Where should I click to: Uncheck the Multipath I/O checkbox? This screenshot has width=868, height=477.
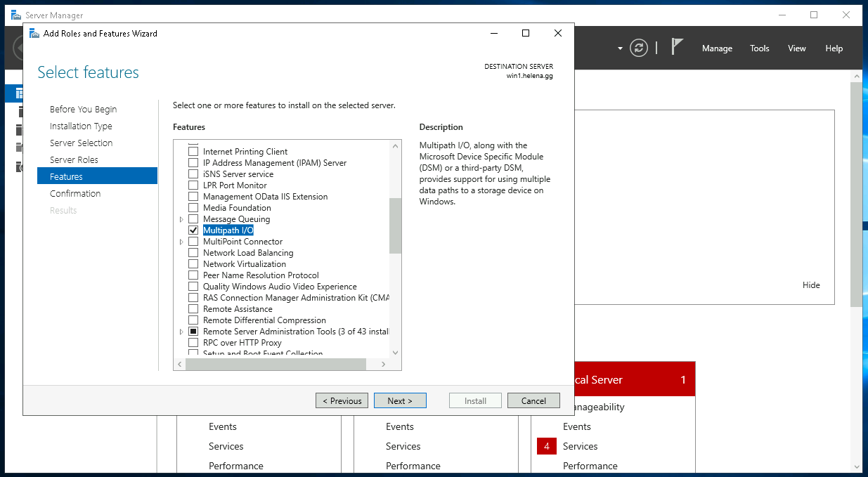coord(193,230)
